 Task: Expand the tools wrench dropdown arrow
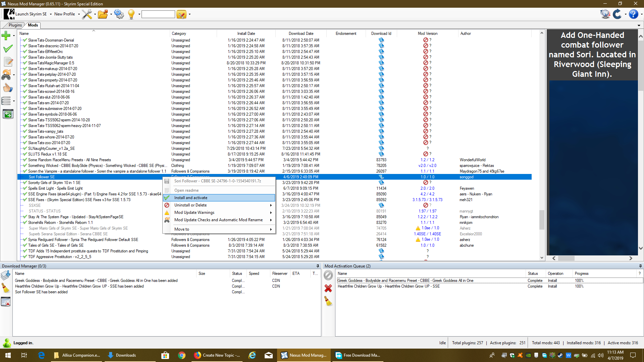point(95,14)
